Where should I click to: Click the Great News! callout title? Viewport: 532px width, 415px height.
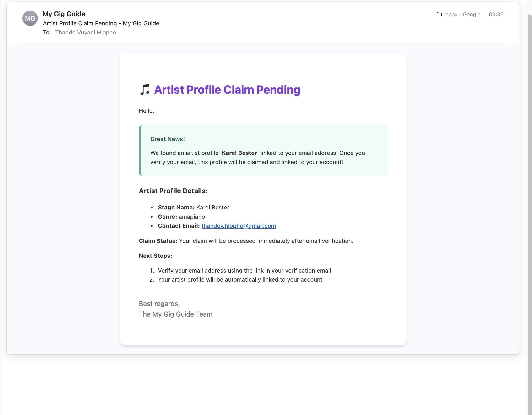tap(167, 139)
